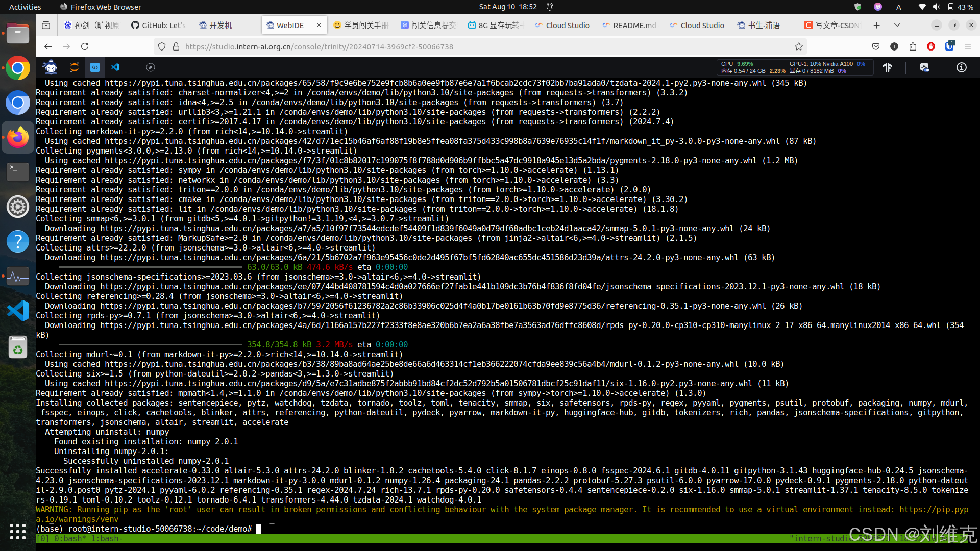
Task: Open the TensorBoard icon in the studio toolbar
Action: (887, 67)
